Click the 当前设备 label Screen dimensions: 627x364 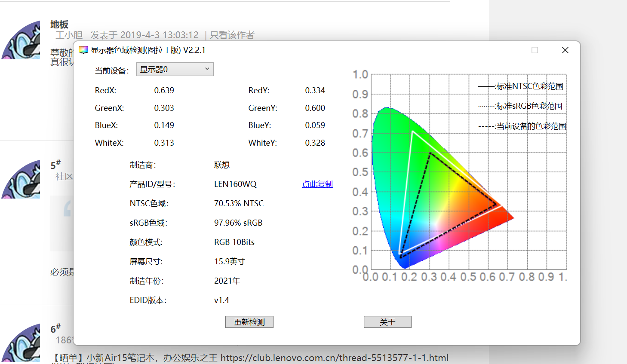[x=112, y=70]
